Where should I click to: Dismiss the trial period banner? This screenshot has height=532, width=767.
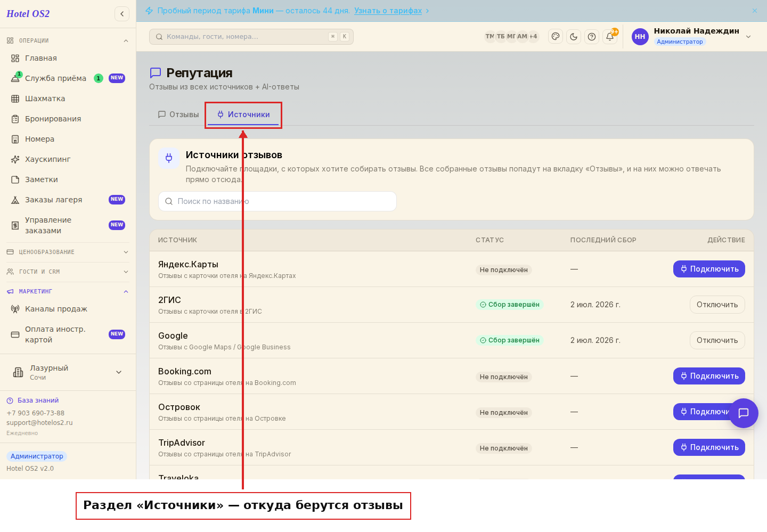tap(755, 11)
